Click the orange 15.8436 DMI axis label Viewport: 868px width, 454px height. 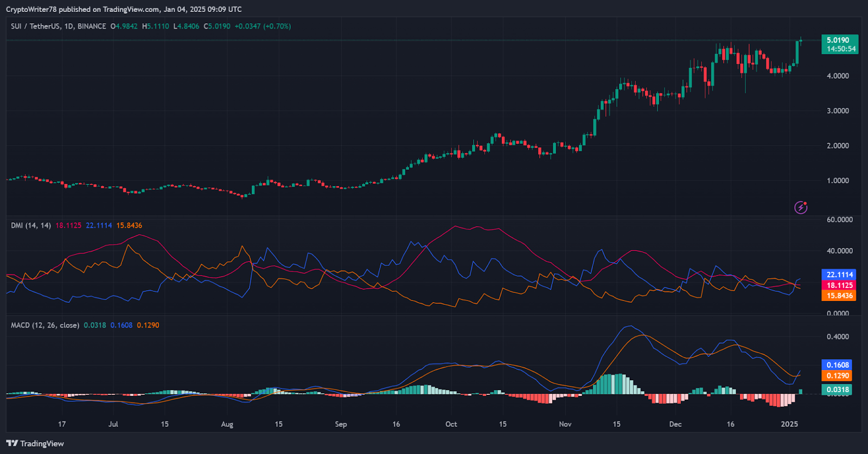[839, 296]
